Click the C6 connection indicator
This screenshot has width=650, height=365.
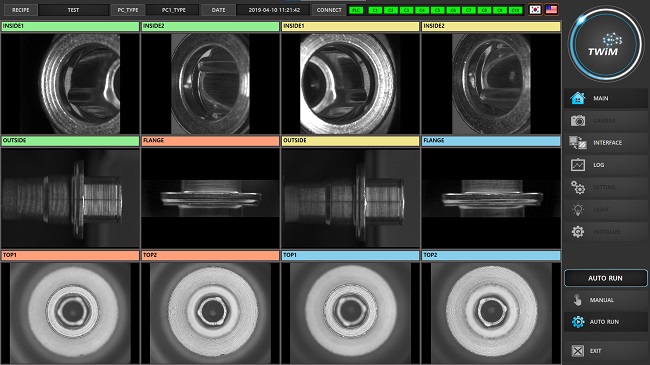click(x=453, y=10)
